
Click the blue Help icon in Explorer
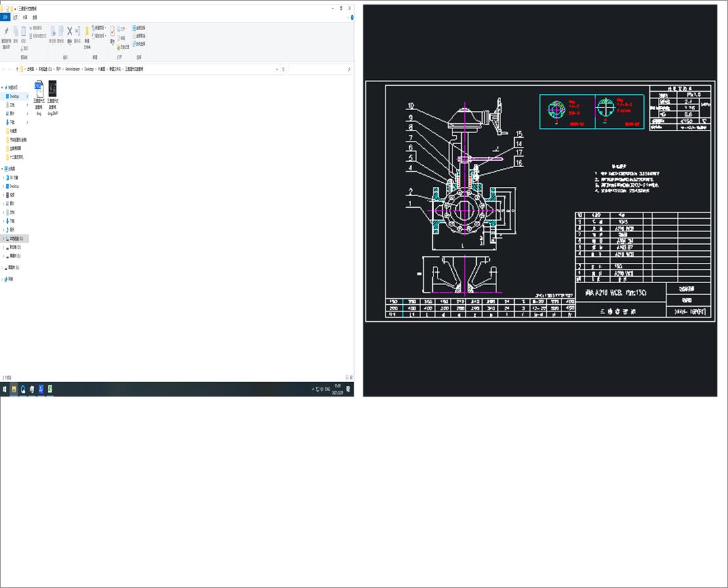point(352,18)
